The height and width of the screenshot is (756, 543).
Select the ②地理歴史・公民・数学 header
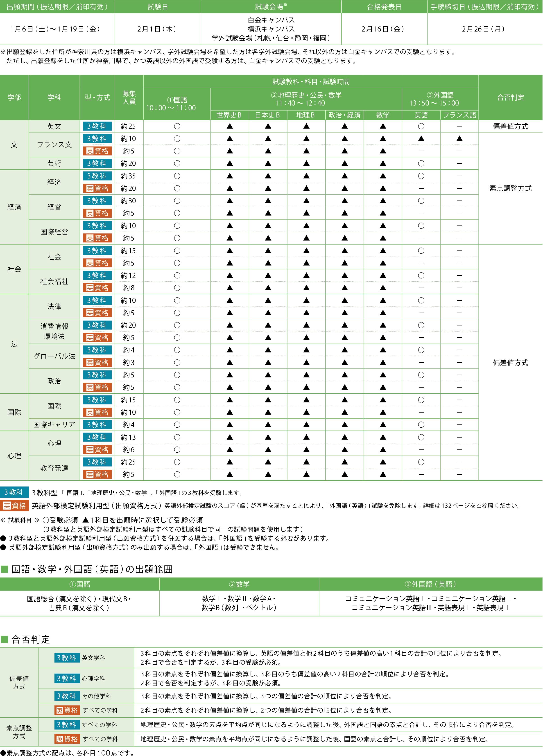point(306,99)
